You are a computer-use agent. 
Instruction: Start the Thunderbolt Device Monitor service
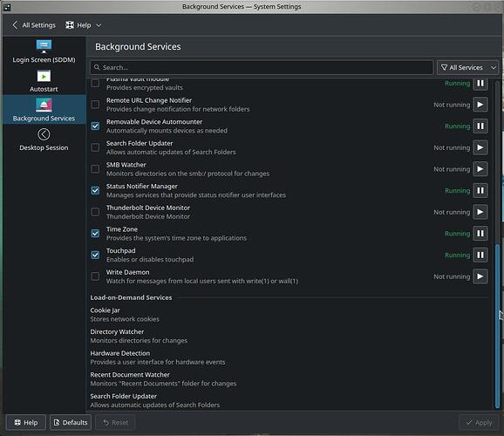pyautogui.click(x=480, y=212)
